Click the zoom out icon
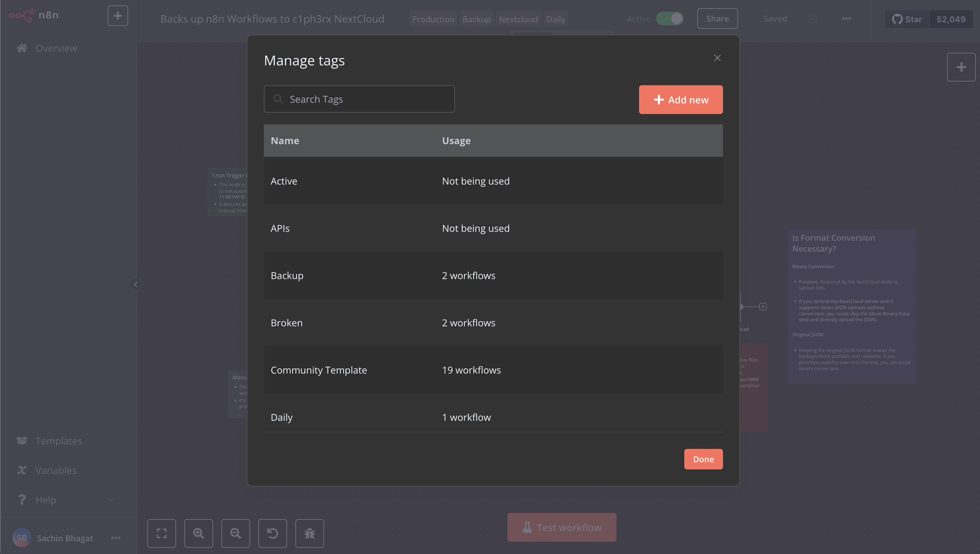The height and width of the screenshot is (554, 980). click(x=236, y=533)
